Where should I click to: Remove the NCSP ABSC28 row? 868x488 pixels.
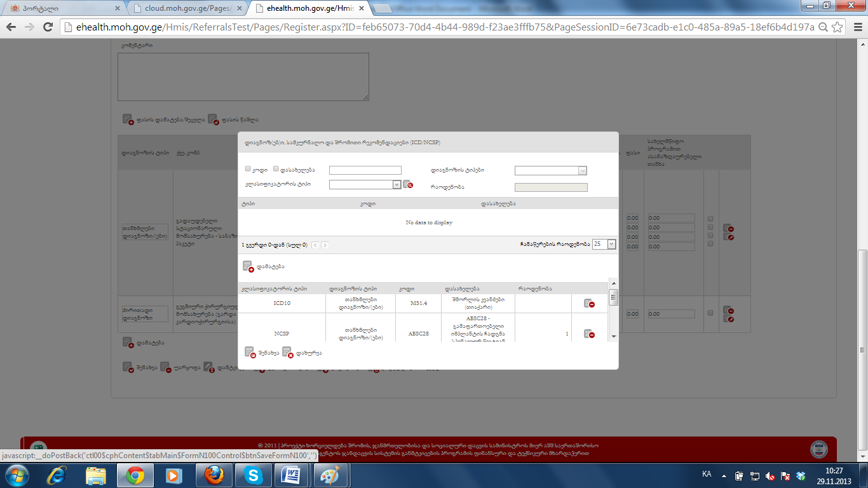[589, 334]
